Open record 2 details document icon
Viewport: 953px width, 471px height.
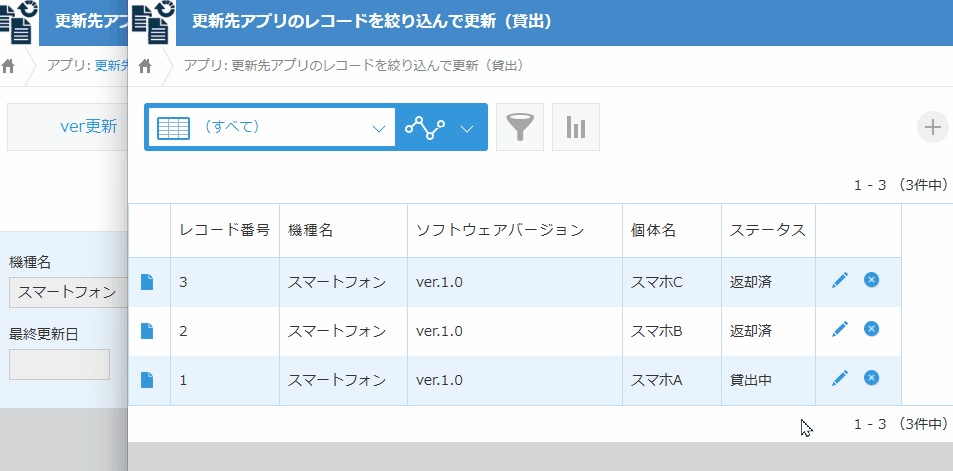[147, 331]
